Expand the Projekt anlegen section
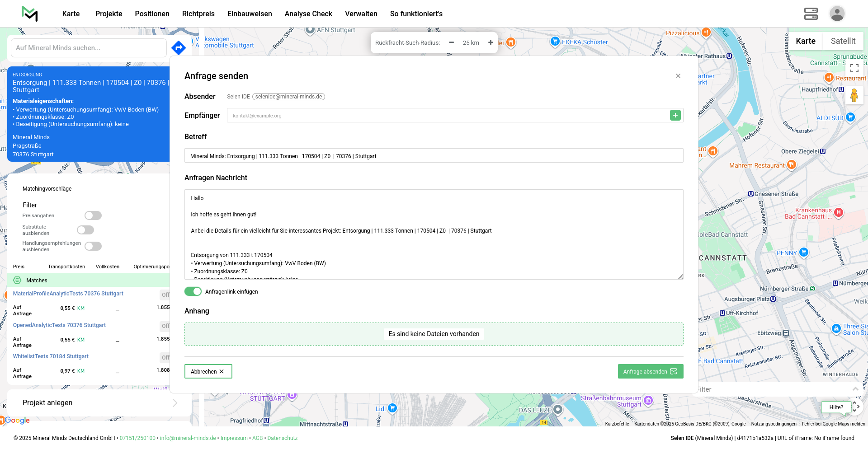This screenshot has height=449, width=868. [175, 403]
